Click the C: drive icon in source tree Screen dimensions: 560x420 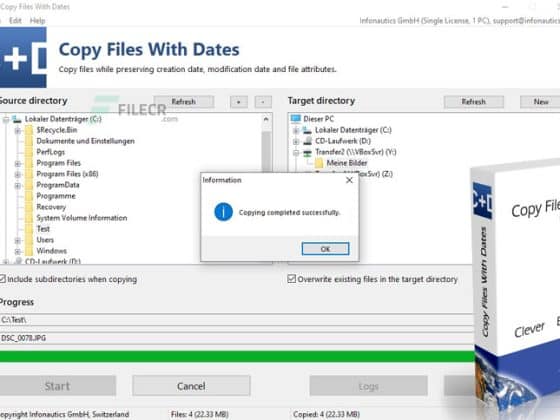(17, 119)
